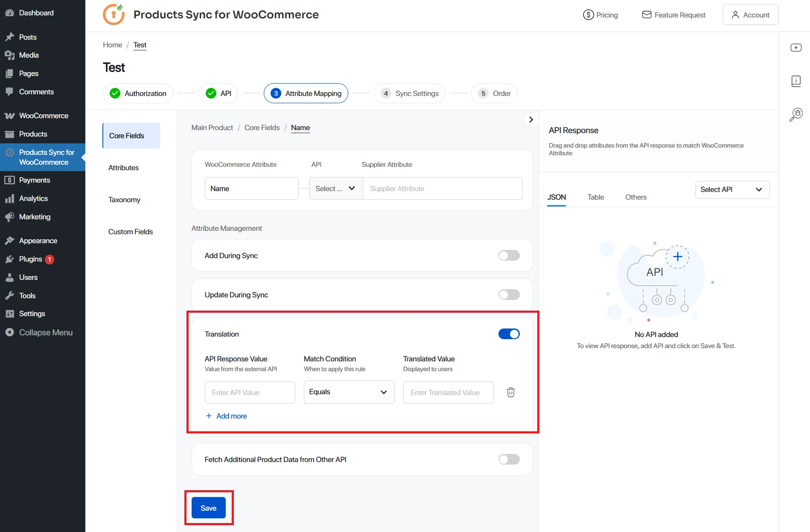Delete the translation rule via trash icon
810x532 pixels.
coord(510,392)
